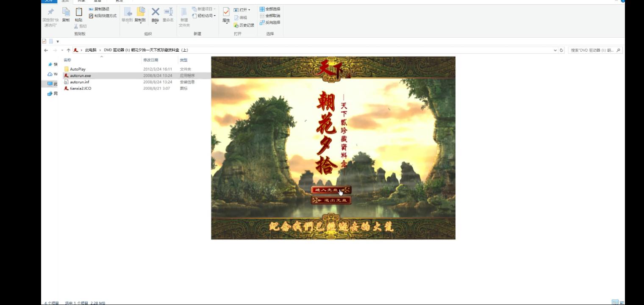This screenshot has width=644, height=305.
Task: Click the 安装信息 type cell
Action: tap(187, 82)
